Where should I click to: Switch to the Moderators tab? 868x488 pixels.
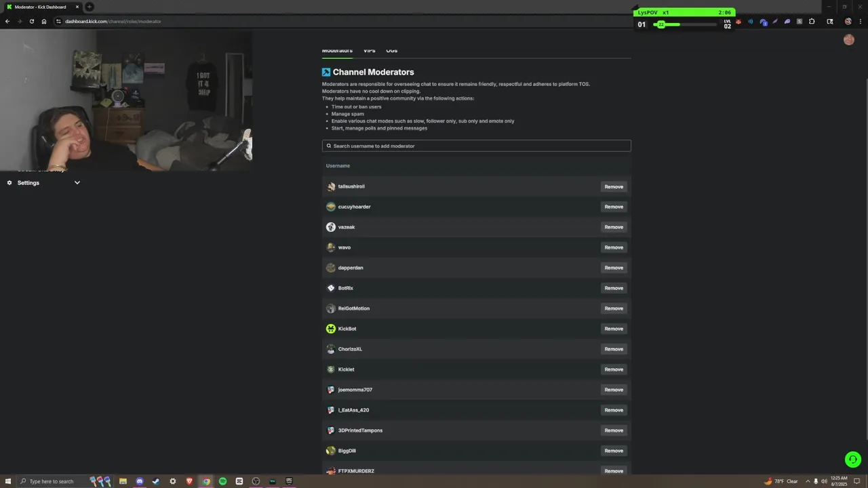[337, 51]
